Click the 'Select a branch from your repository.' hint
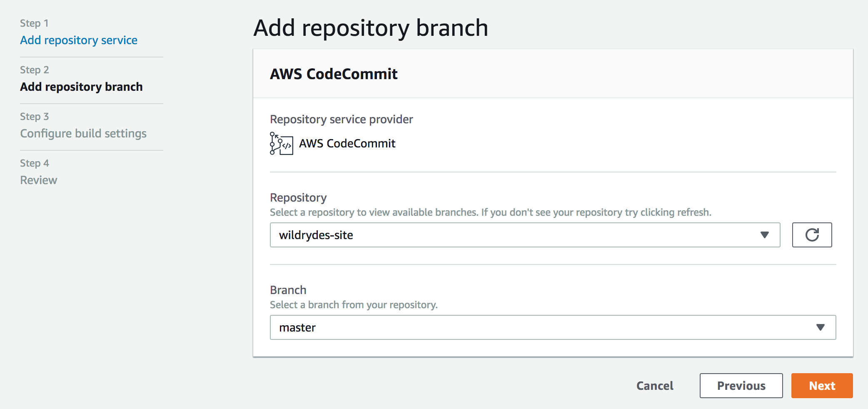The height and width of the screenshot is (409, 868). 354,305
